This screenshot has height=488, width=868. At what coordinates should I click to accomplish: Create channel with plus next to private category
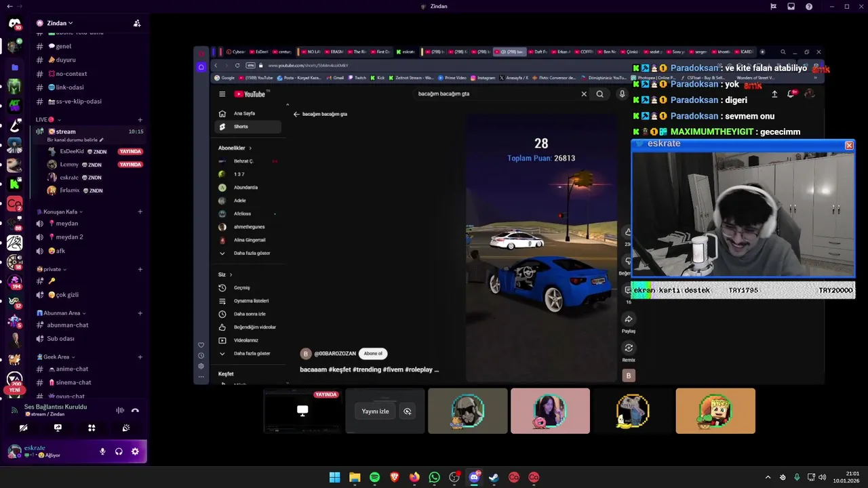coord(140,269)
